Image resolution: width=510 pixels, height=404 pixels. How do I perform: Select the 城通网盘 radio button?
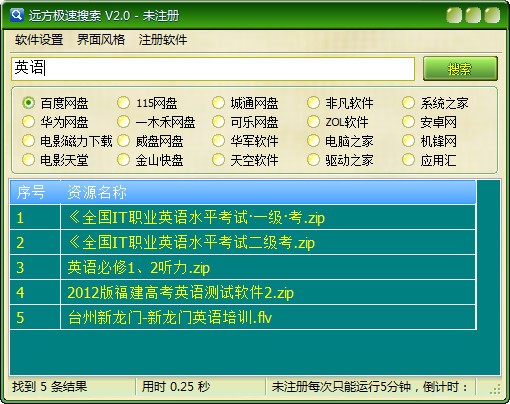(x=218, y=103)
